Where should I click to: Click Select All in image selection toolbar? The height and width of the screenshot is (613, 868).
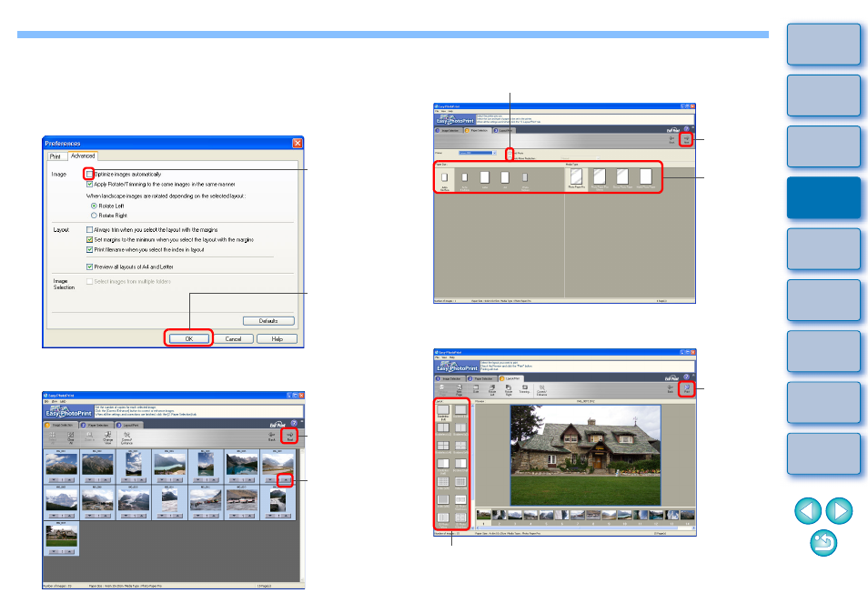click(53, 437)
